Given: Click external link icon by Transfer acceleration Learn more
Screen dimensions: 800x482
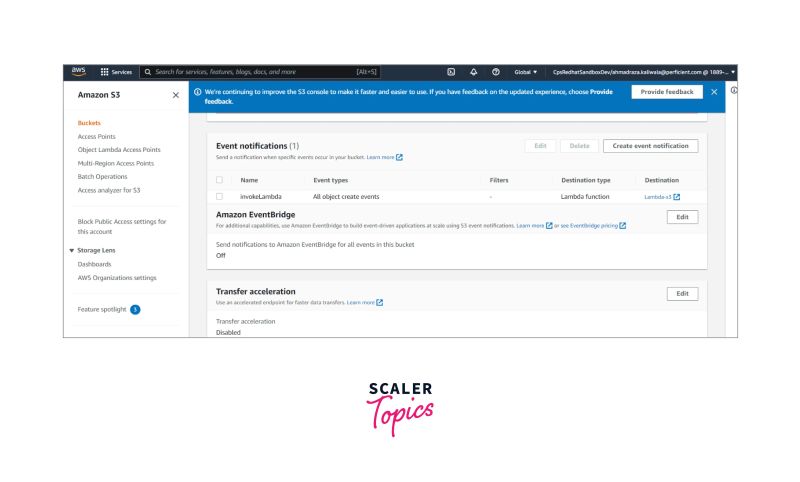Looking at the screenshot, I should pos(380,302).
